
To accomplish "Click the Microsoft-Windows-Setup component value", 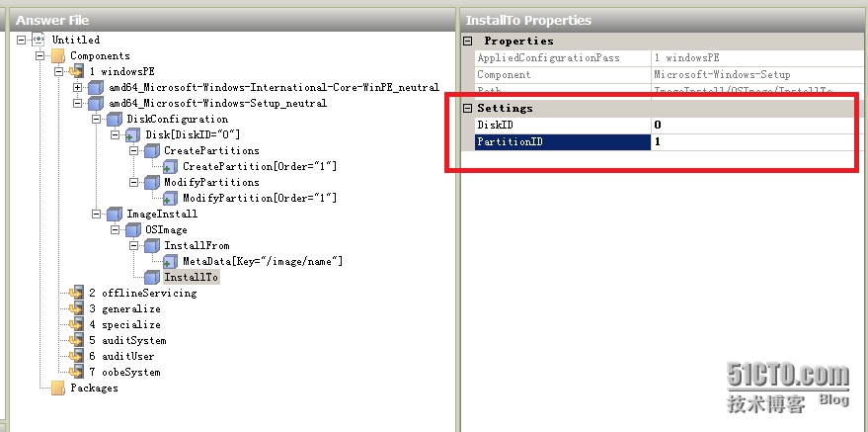I will click(x=722, y=75).
